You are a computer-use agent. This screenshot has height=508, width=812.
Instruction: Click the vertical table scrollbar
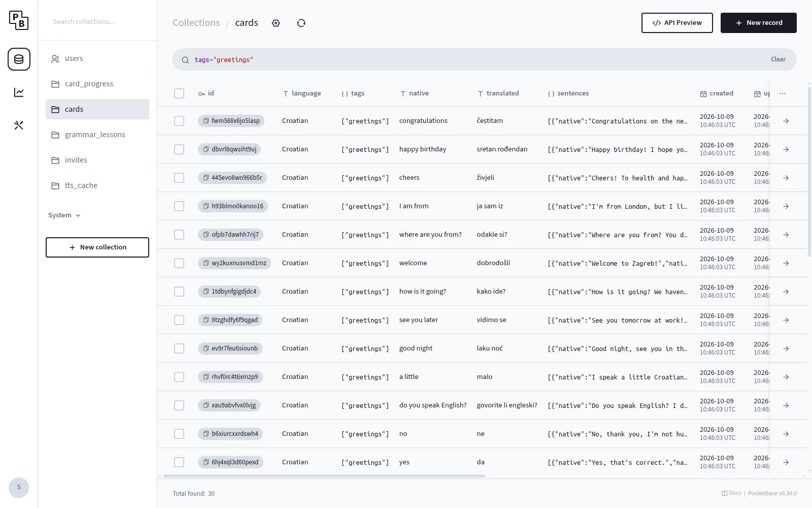pyautogui.click(x=809, y=171)
